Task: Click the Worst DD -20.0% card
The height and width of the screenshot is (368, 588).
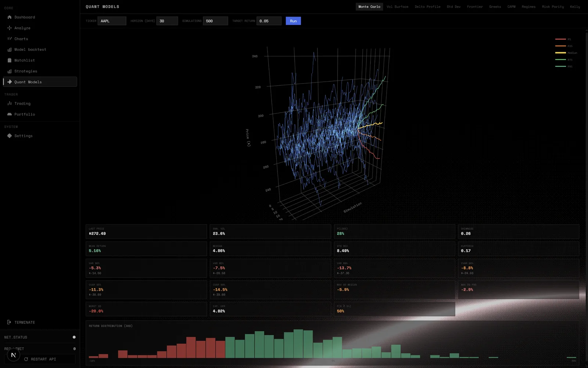Action: click(x=146, y=309)
